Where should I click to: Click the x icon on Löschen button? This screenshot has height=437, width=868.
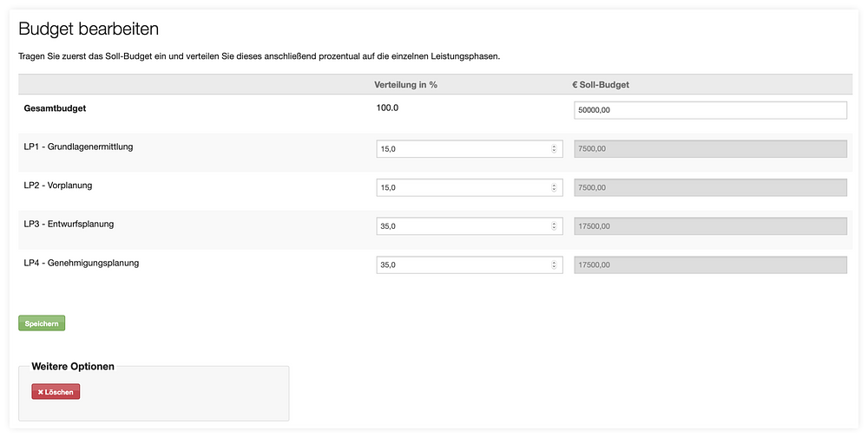pyautogui.click(x=41, y=392)
